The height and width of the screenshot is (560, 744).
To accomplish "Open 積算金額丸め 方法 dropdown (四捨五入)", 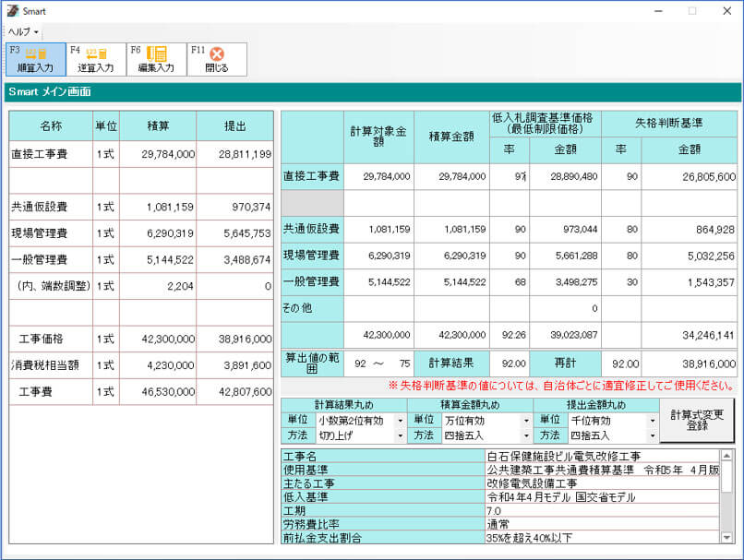I will coord(526,435).
